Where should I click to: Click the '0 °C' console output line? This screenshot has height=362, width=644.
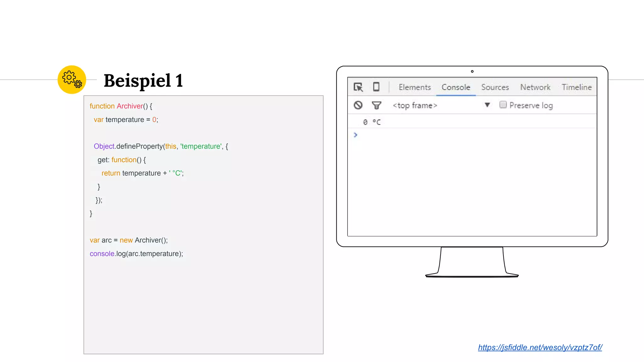[372, 122]
